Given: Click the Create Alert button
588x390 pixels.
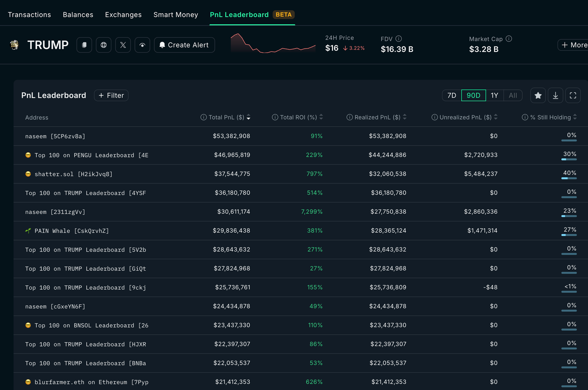Looking at the screenshot, I should pos(184,45).
